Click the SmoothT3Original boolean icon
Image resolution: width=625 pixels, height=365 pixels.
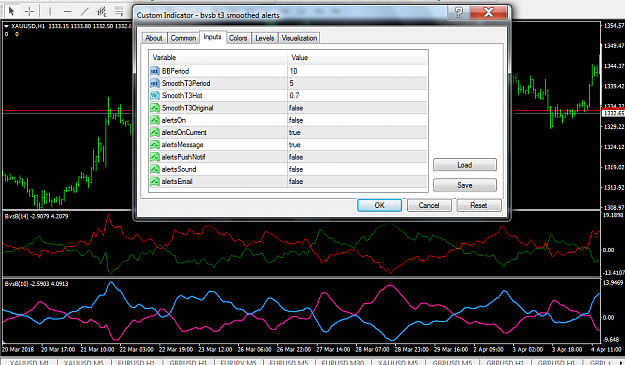click(155, 108)
